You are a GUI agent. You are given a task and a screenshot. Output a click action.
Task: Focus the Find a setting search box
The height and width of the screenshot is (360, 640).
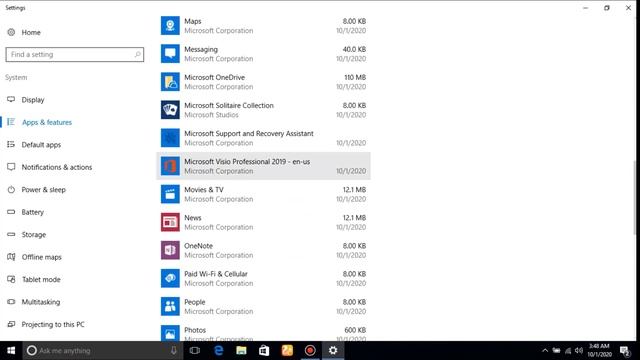pos(75,54)
